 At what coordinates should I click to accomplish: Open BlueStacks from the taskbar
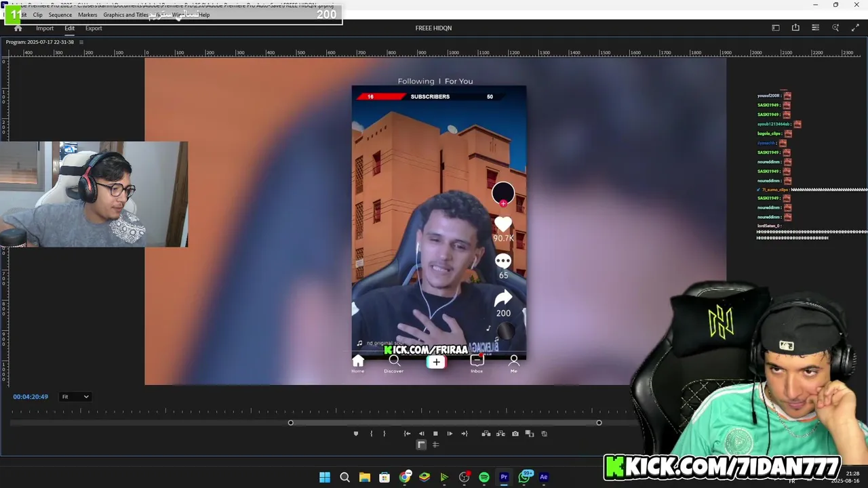(425, 477)
